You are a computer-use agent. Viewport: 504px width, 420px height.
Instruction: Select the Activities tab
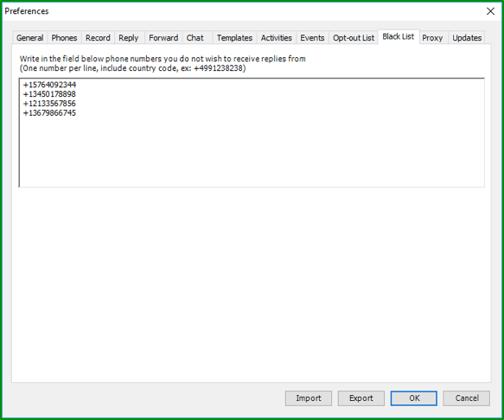[276, 38]
